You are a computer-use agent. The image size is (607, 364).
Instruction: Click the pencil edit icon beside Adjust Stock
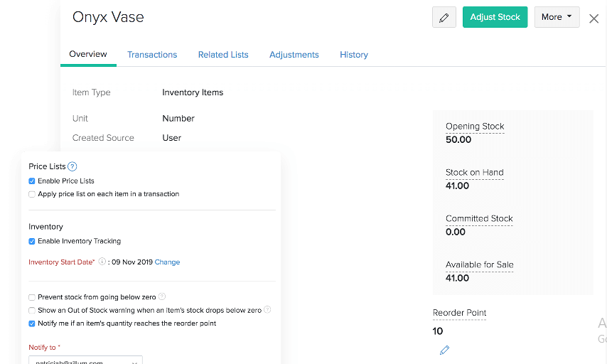444,17
